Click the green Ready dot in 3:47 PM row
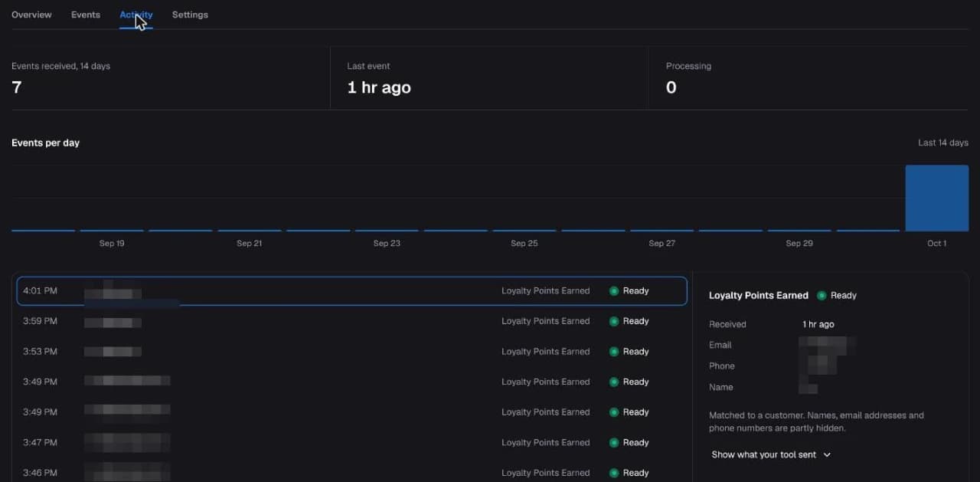Viewport: 980px width, 482px height. tap(614, 442)
